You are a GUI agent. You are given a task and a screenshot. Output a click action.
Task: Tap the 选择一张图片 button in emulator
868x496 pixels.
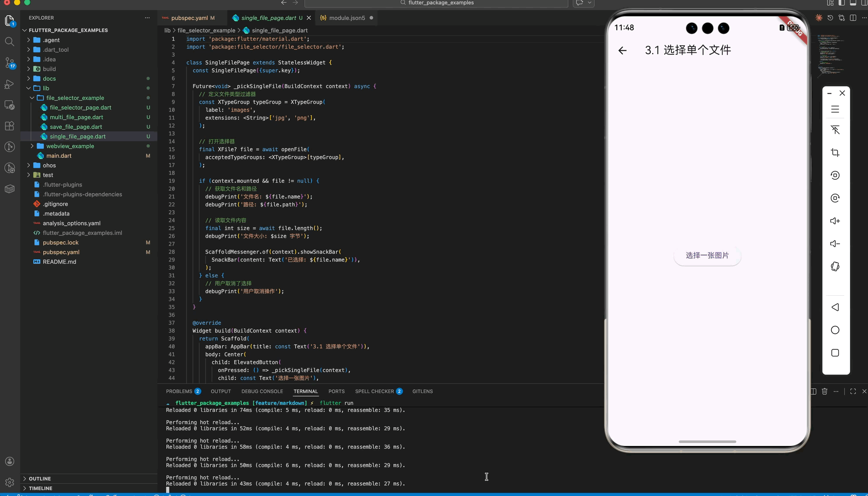point(707,255)
